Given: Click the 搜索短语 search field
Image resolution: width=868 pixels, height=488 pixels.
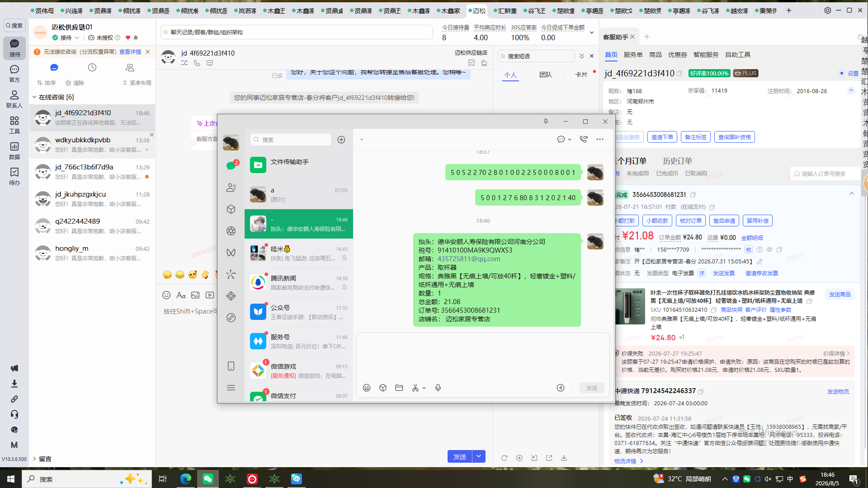Looking at the screenshot, I should [x=536, y=56].
